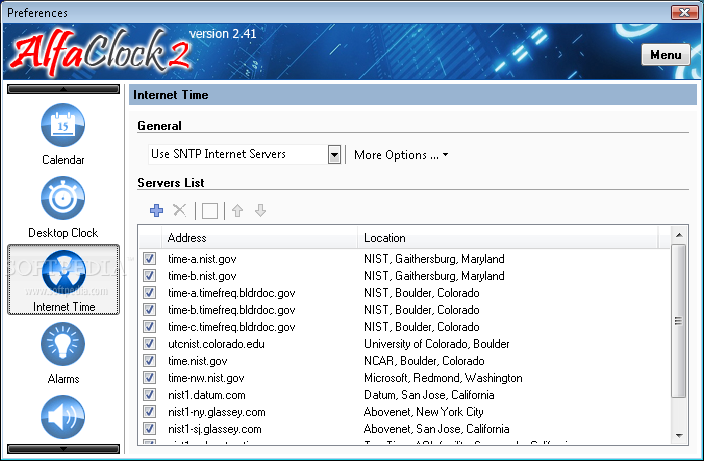
Task: Click the server list scrollbar thumb
Action: point(679,321)
